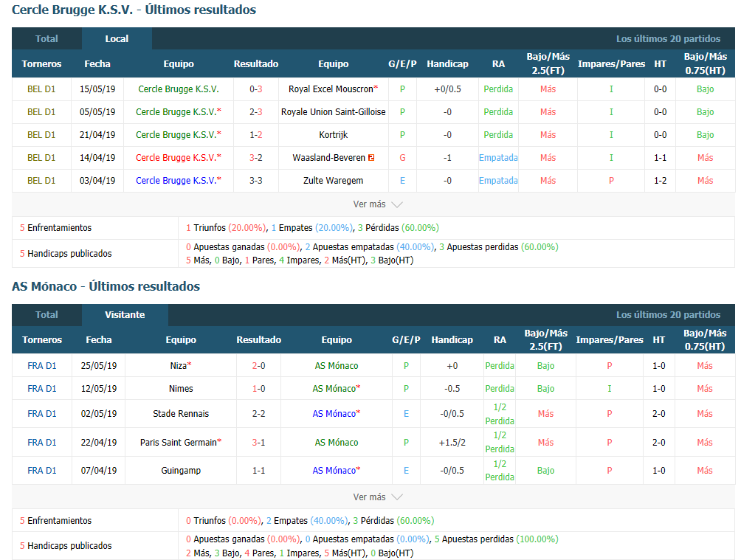741x560 pixels.
Task: Click FRA D1 tournament in 25/05/19 row
Action: click(x=41, y=366)
